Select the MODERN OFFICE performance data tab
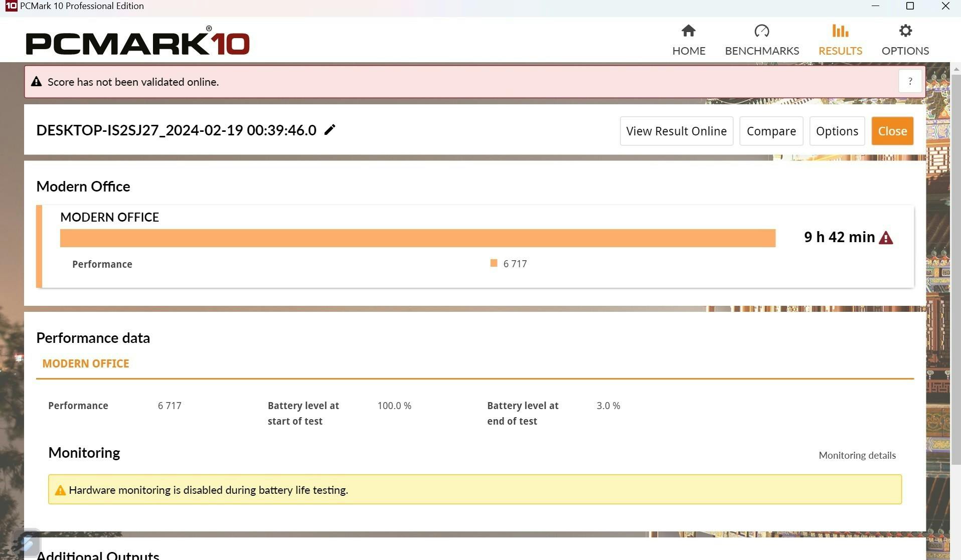 [x=86, y=363]
